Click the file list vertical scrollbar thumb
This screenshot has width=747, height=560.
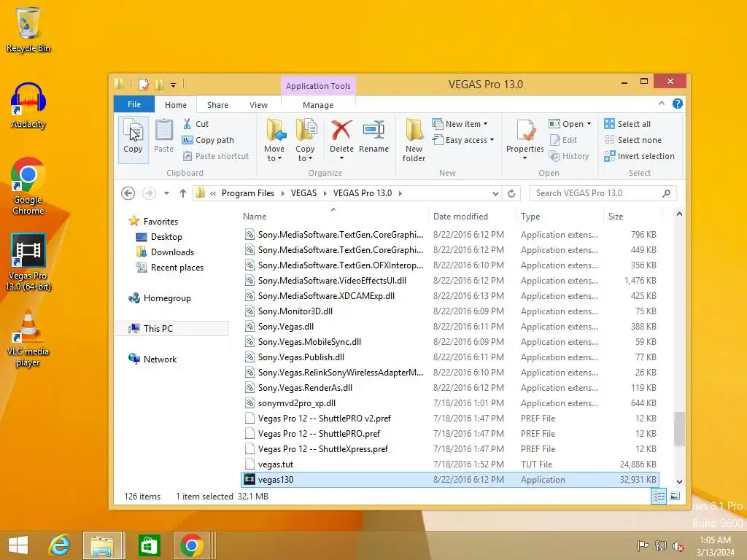pos(679,429)
